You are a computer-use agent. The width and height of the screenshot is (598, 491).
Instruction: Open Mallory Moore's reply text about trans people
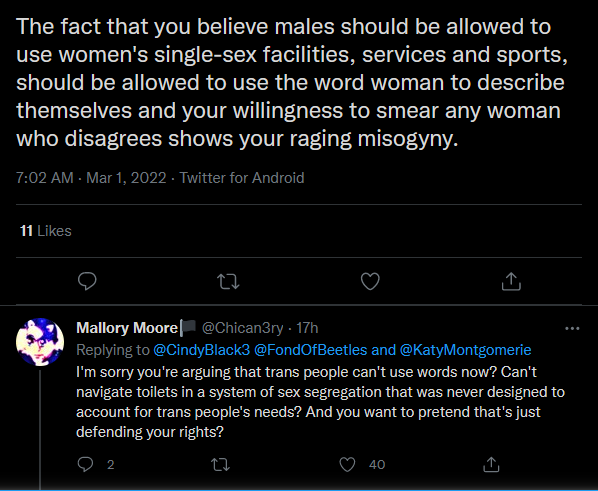click(x=320, y=402)
